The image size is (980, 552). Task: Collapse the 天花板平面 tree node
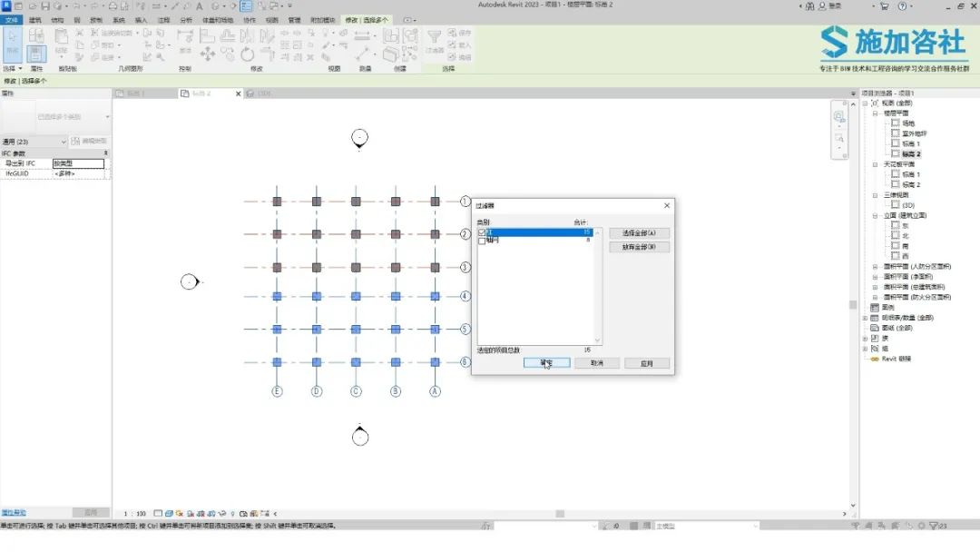(875, 164)
